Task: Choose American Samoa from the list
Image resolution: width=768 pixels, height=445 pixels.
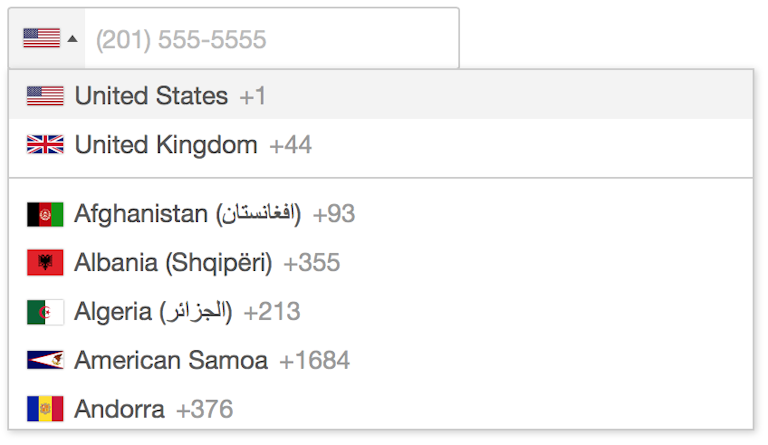Action: coord(171,360)
